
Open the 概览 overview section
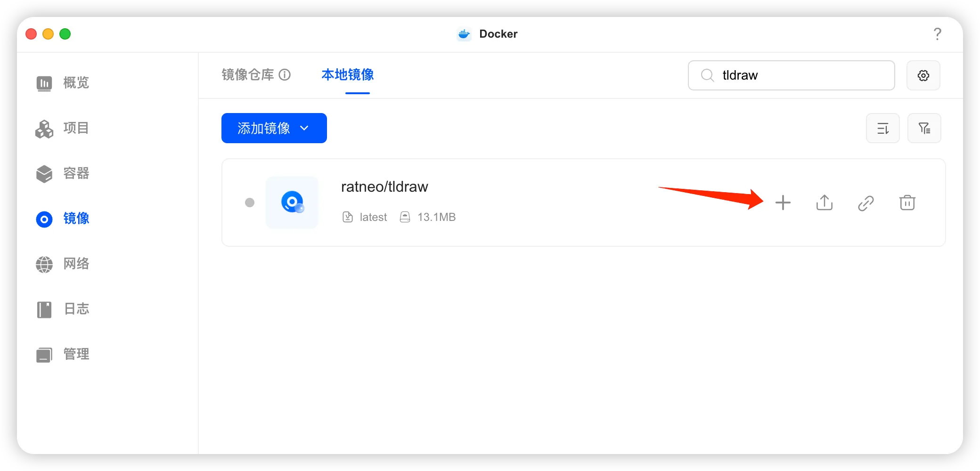point(62,83)
